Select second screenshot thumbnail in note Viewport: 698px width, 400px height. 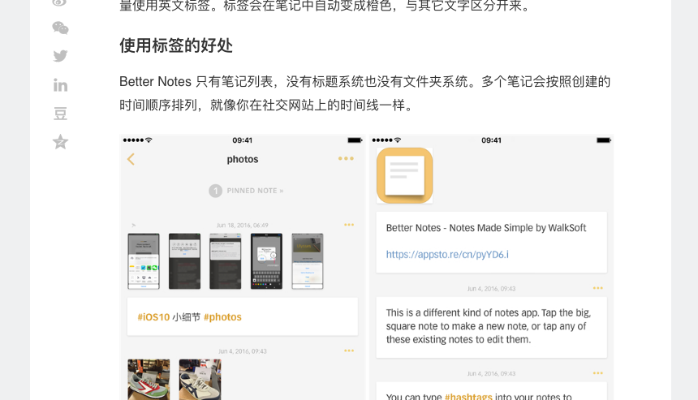pyautogui.click(x=184, y=261)
